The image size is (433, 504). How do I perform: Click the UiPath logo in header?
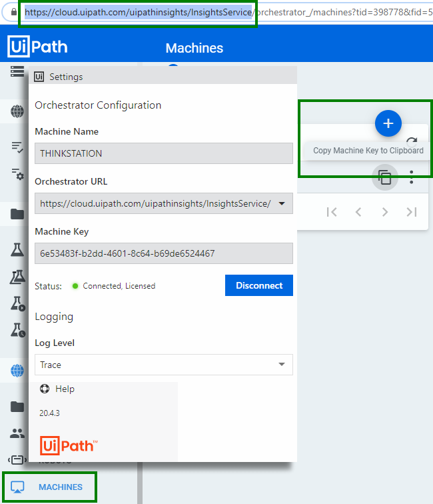point(38,47)
